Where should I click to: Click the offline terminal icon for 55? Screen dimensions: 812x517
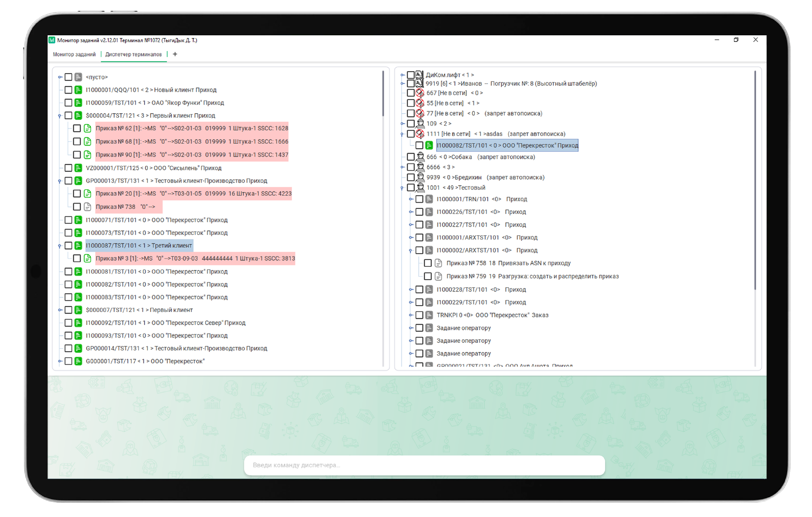click(x=420, y=103)
